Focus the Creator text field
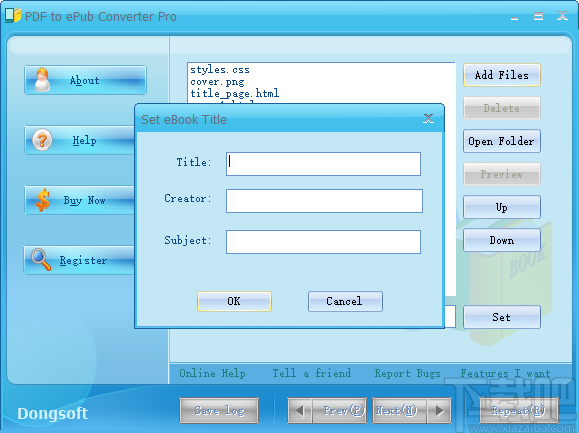 [x=324, y=201]
